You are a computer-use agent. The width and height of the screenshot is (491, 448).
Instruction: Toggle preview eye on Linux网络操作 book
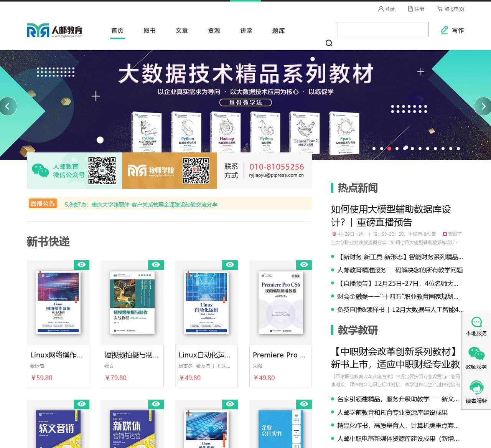[82, 265]
